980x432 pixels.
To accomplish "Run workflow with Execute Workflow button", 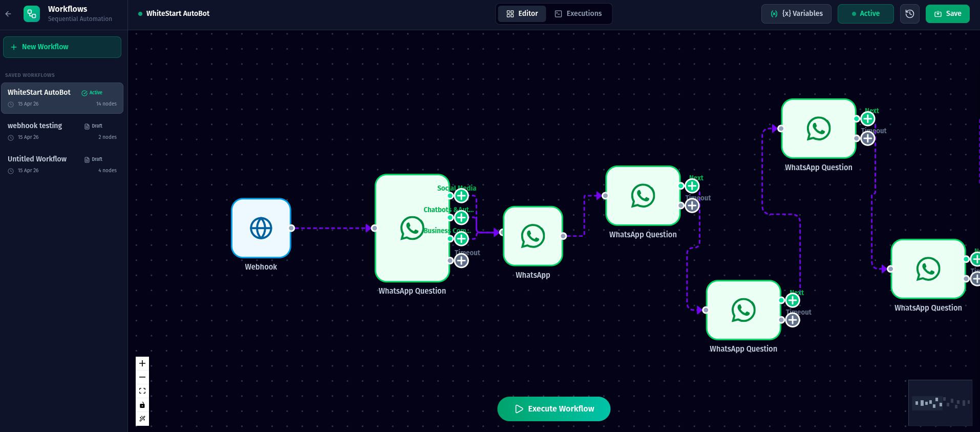I will [553, 409].
